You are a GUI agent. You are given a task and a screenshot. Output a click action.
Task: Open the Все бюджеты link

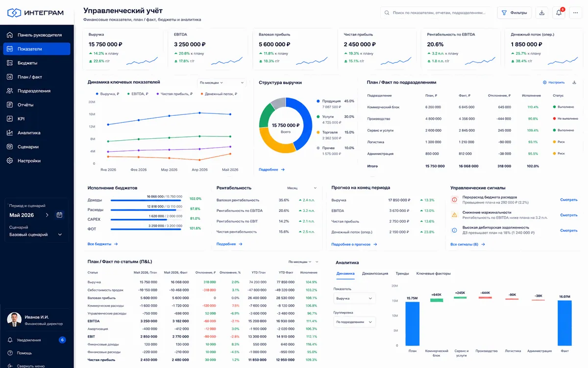point(103,244)
